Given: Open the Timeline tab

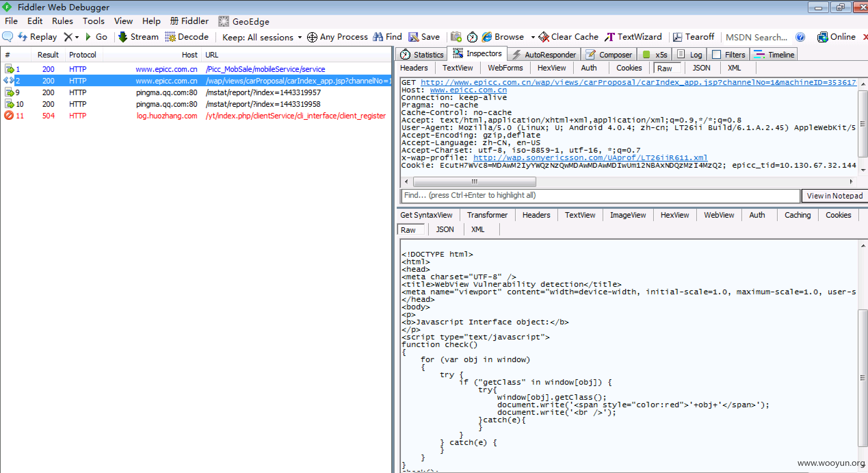Looking at the screenshot, I should (774, 54).
